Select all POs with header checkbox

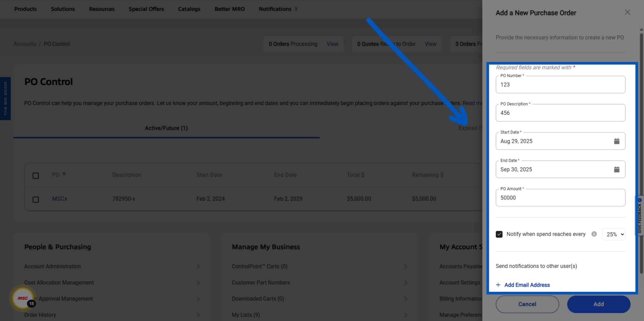(36, 176)
